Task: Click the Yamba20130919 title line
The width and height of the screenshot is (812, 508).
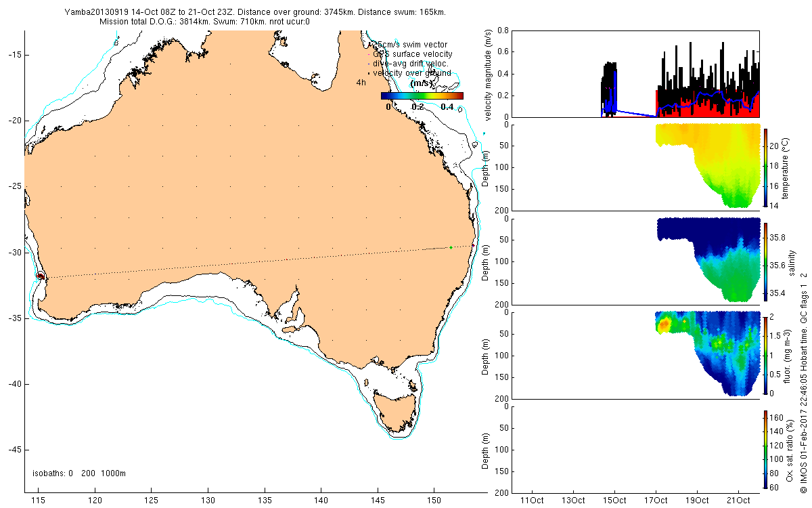Action: (254, 12)
